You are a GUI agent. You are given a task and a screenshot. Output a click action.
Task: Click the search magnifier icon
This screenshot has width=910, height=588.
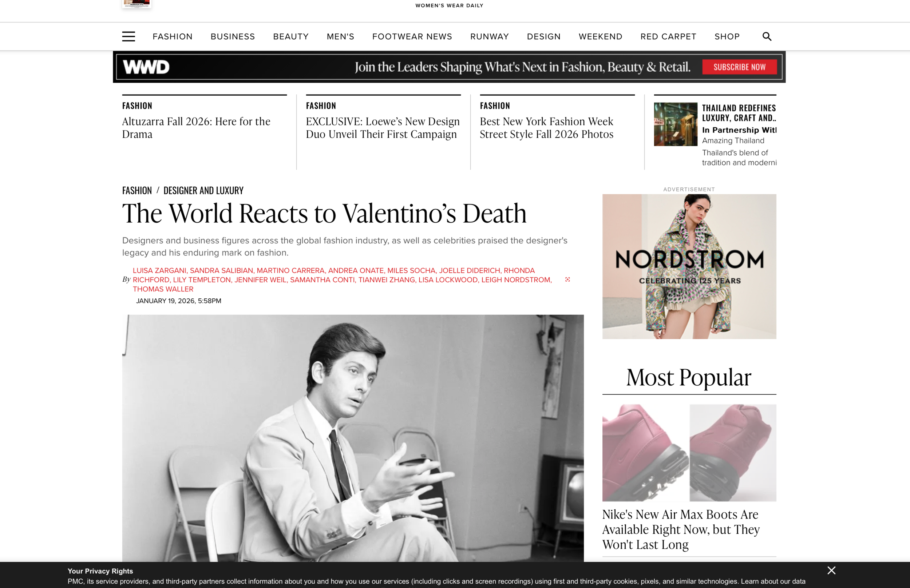point(767,36)
